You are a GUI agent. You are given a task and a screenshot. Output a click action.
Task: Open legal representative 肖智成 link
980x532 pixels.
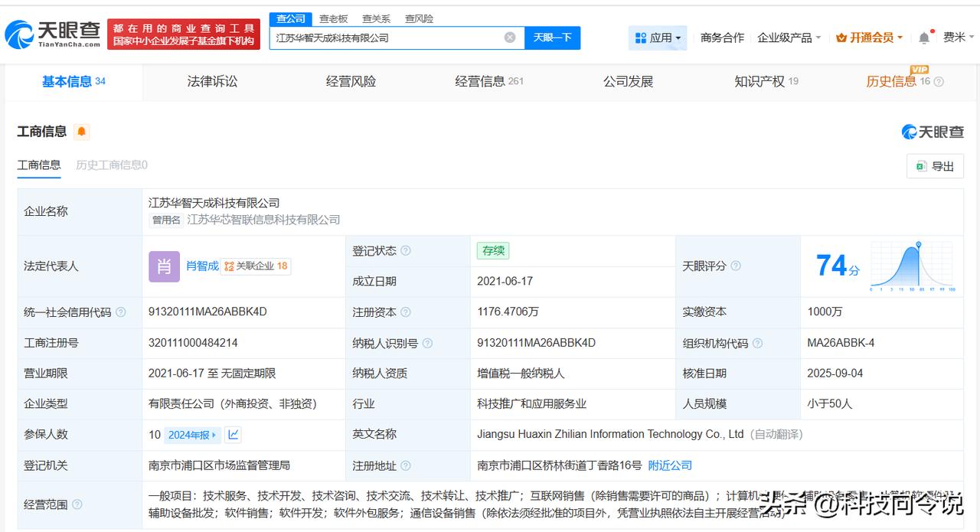(202, 266)
